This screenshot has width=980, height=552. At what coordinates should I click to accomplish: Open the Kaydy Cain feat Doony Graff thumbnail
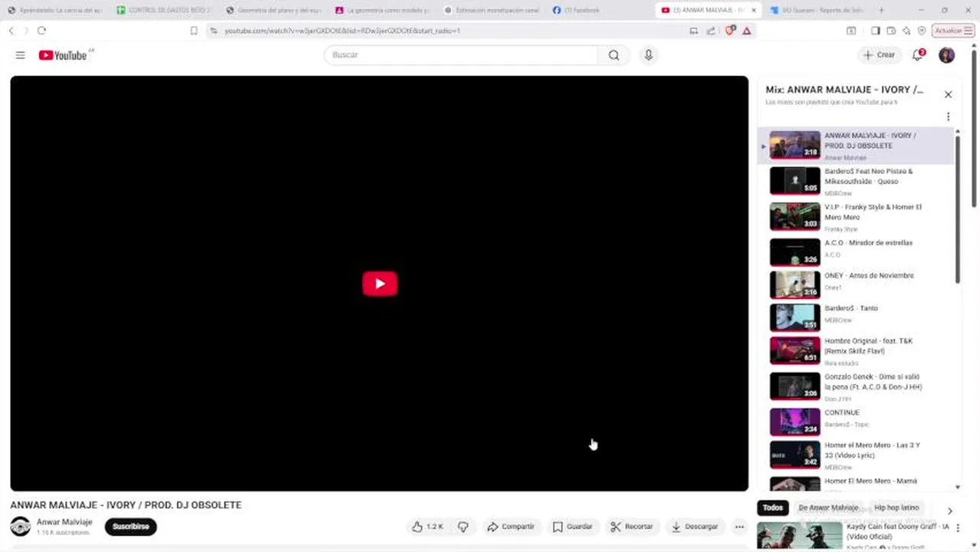click(799, 536)
